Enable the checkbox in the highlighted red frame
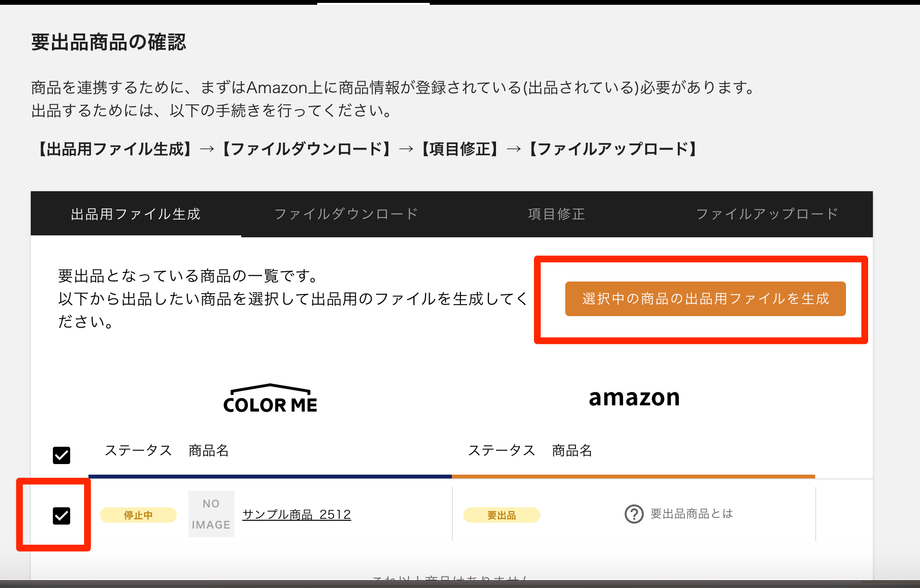This screenshot has height=588, width=920. tap(61, 516)
